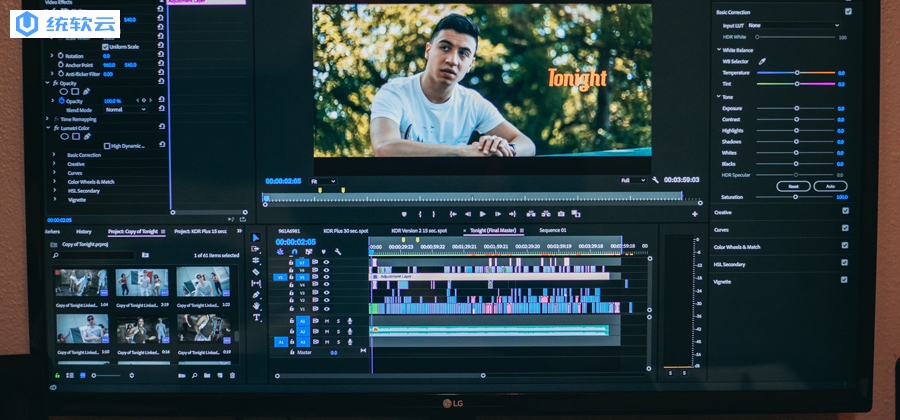The image size is (900, 420).
Task: Select the Pen tool in tools panel
Action: coord(256,295)
